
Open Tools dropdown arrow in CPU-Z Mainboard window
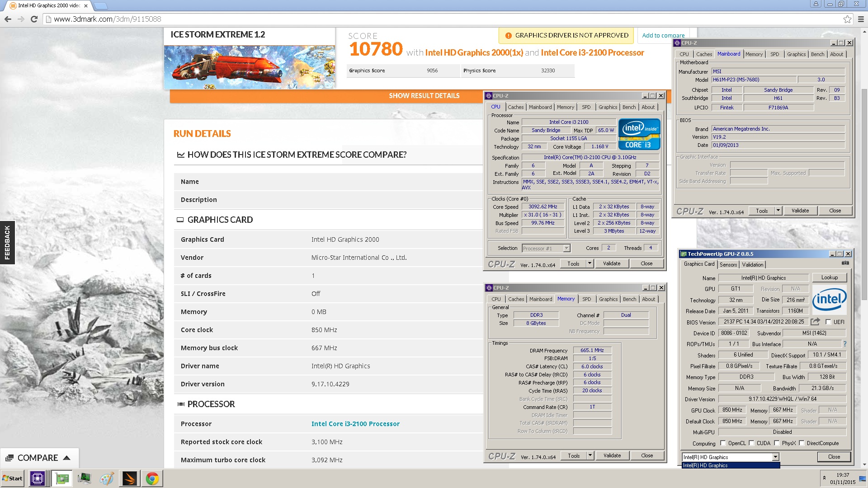(x=778, y=211)
